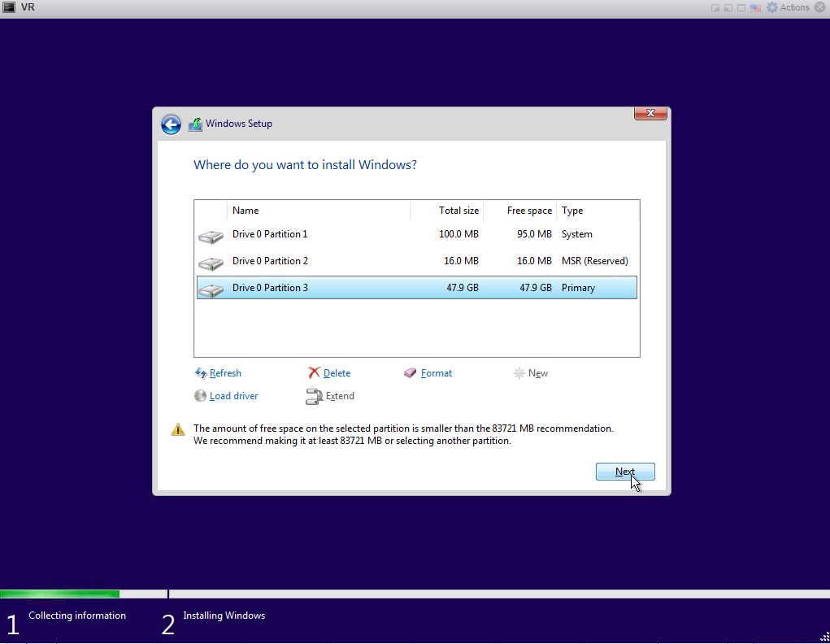The width and height of the screenshot is (830, 644).
Task: Click the blue back arrow button
Action: point(171,124)
